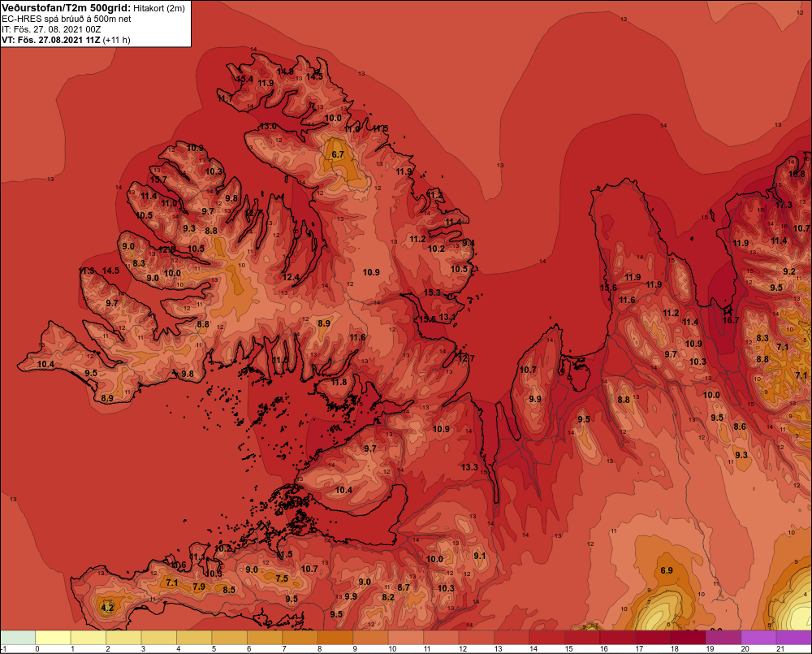Click the 8.2 temperature label

(x=388, y=597)
